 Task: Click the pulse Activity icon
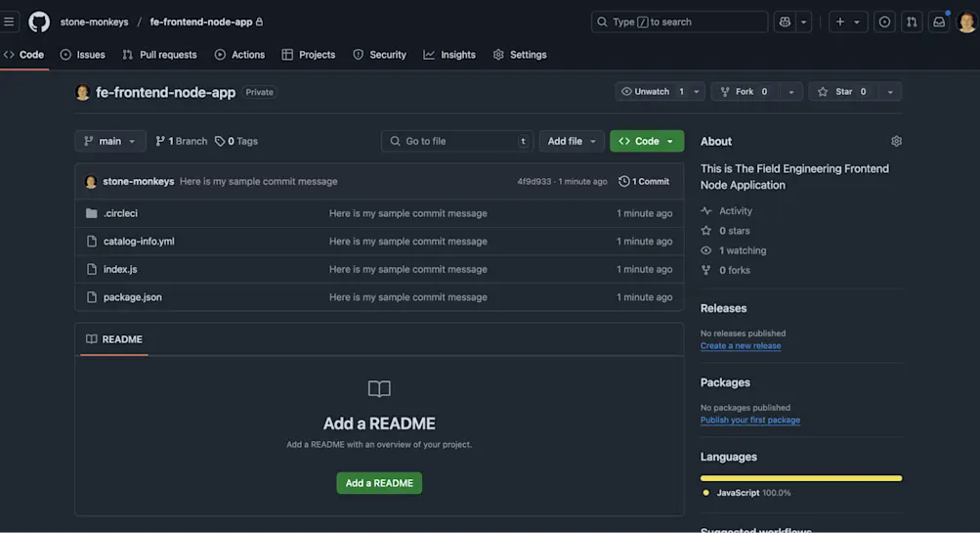click(x=706, y=211)
